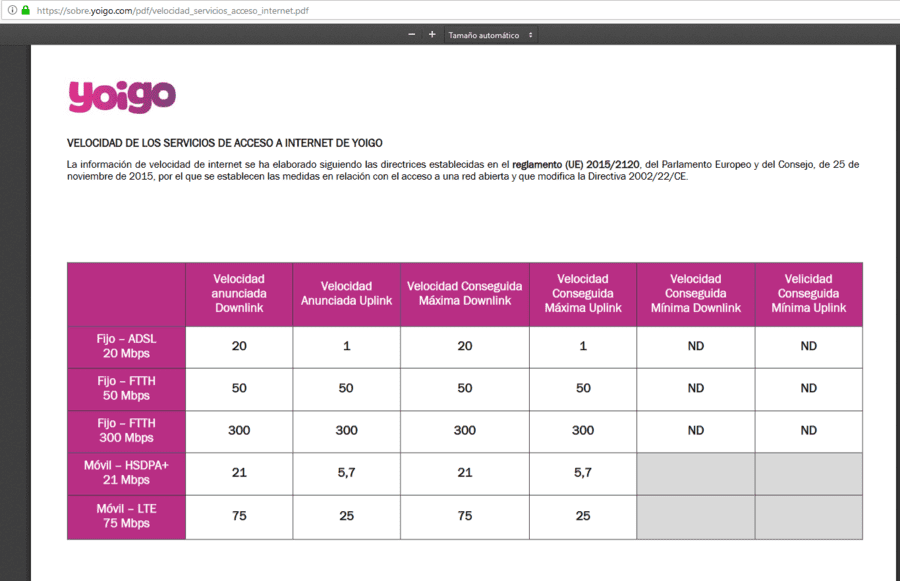Click the Móvil – HSDPA+ 21 Mbps row label

(x=126, y=473)
